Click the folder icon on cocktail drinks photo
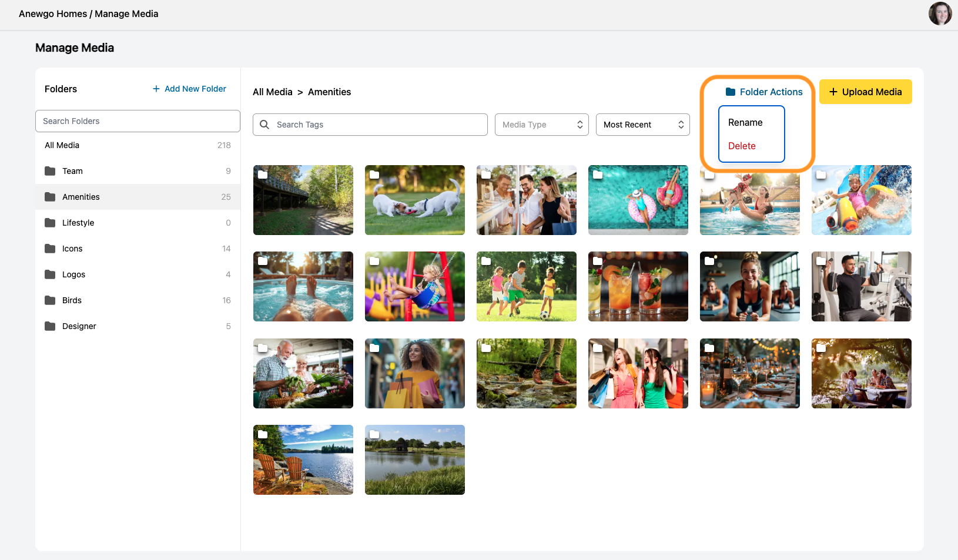 598,261
